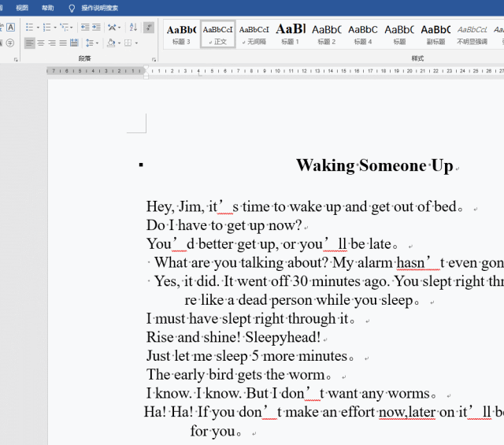504x445 pixels.
Task: Expand the borders dropdown arrow
Action: click(x=136, y=43)
